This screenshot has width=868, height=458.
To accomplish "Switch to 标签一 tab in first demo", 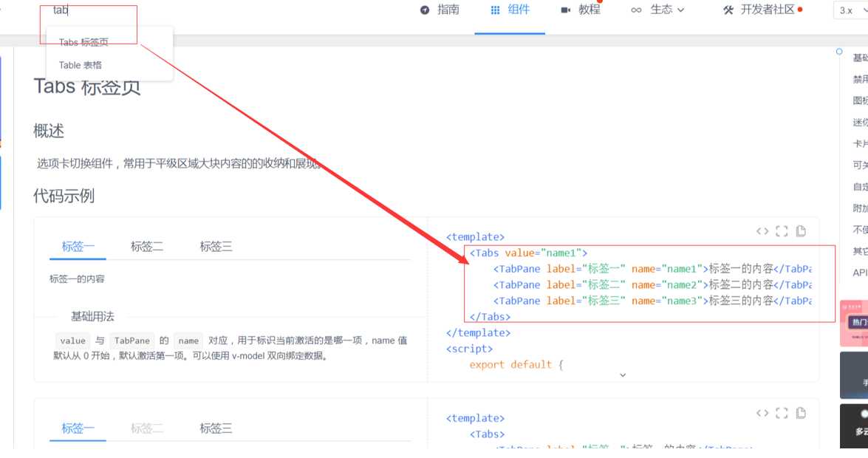I will click(78, 247).
